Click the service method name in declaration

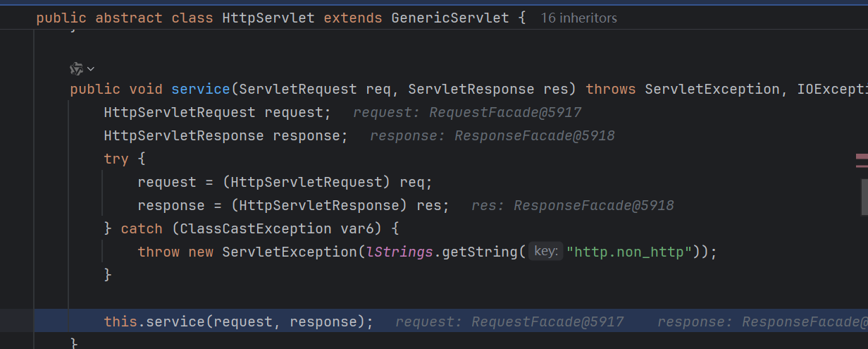click(201, 89)
